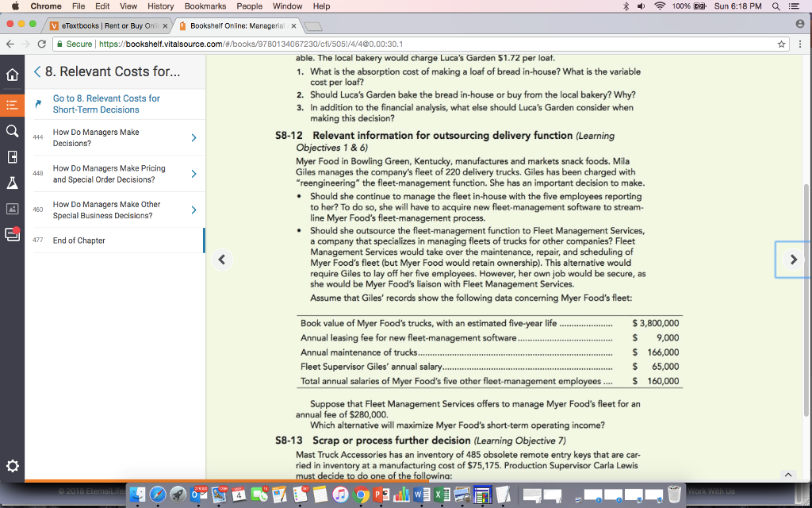Open PowerPoint in the dock

(381, 495)
